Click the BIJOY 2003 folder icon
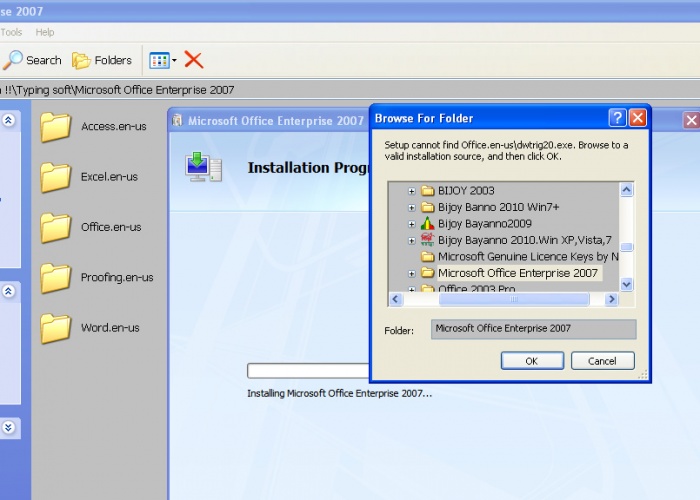Screen dimensions: 700x500 (x=428, y=191)
